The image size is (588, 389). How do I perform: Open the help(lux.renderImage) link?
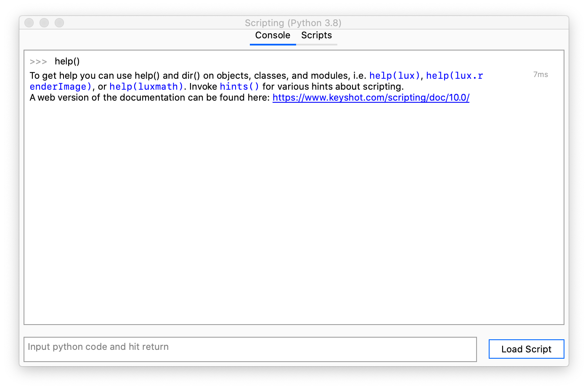point(455,75)
